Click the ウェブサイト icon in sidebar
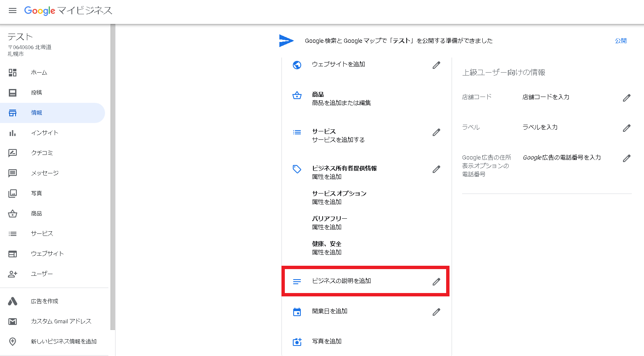 13,254
